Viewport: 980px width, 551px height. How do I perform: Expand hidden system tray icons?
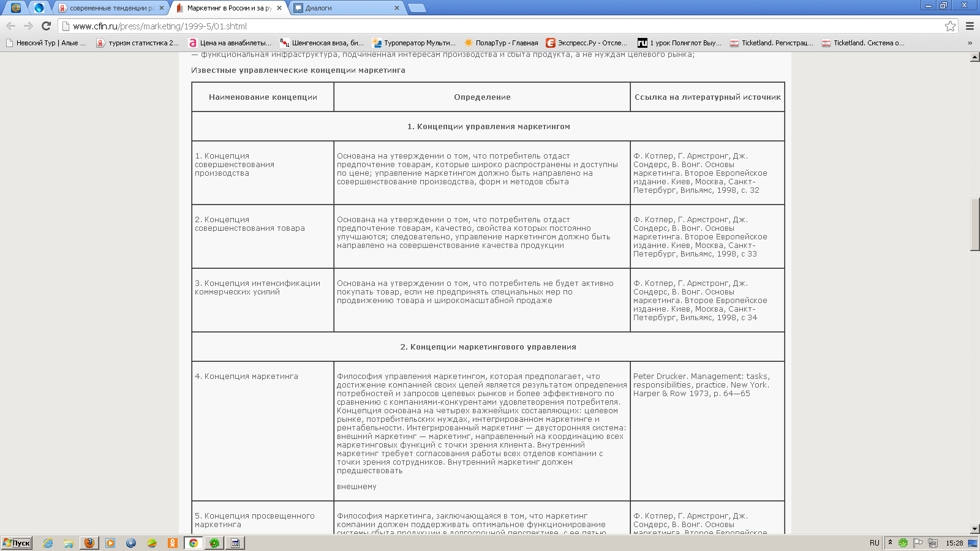[890, 543]
